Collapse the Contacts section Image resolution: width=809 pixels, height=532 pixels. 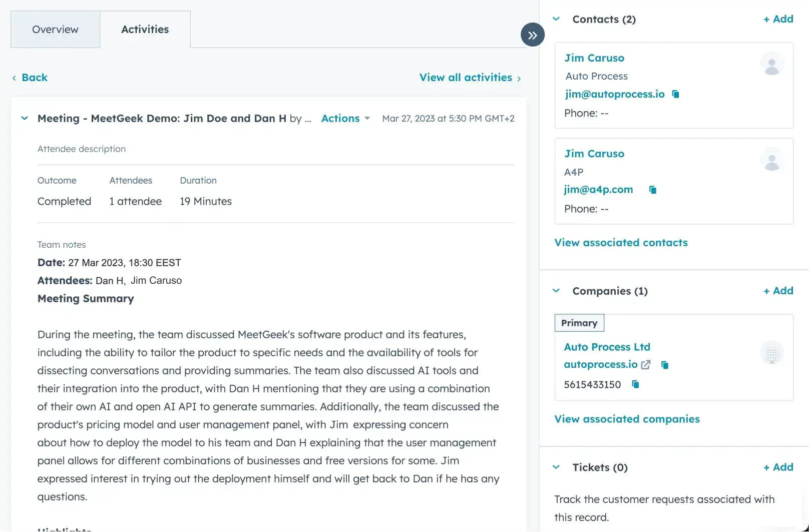(556, 19)
